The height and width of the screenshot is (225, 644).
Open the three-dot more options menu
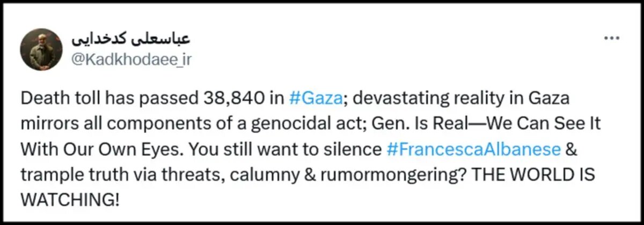click(612, 40)
